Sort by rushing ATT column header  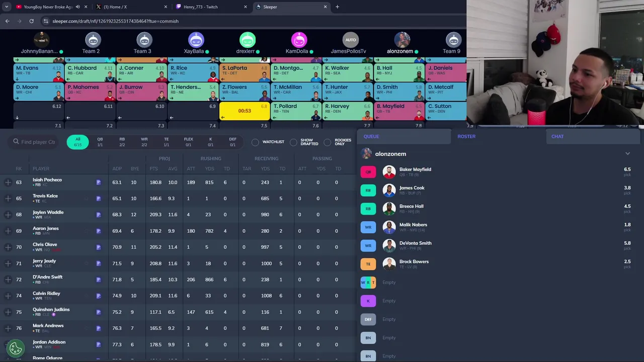coord(191,169)
